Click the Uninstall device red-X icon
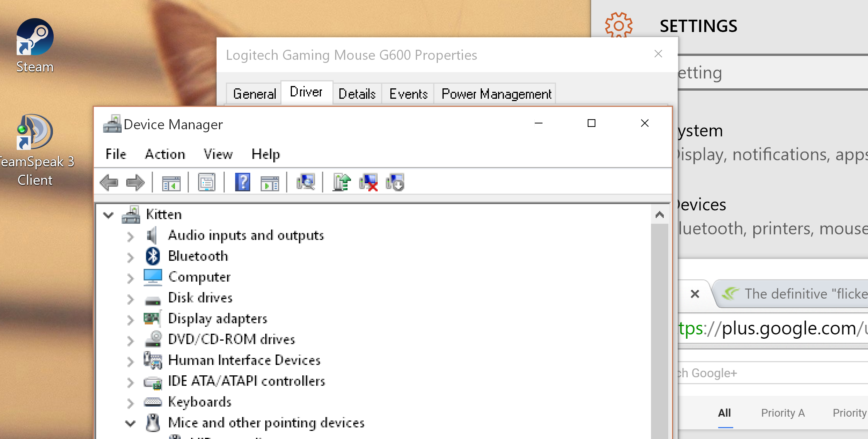Viewport: 868px width, 439px height. coord(368,182)
